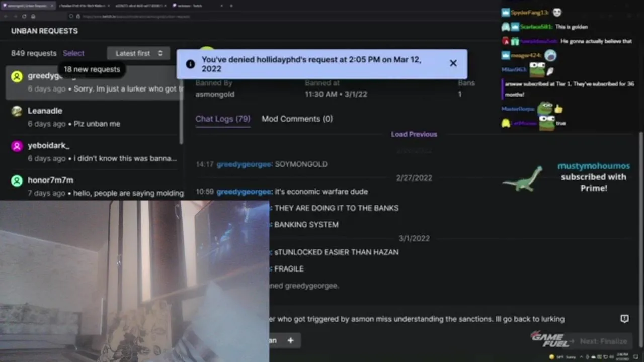Go forward in the browser
644x362 pixels.
point(15,16)
